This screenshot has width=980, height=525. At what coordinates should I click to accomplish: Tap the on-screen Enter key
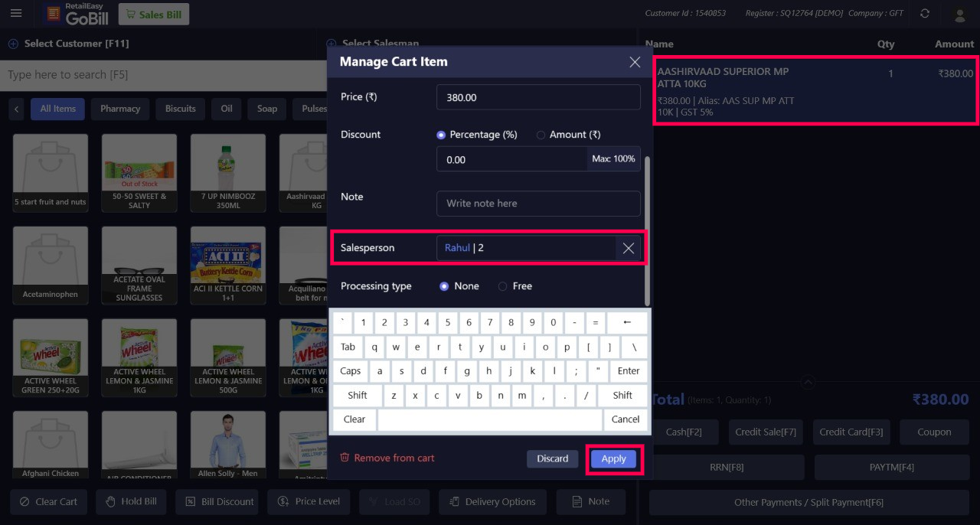coord(629,371)
